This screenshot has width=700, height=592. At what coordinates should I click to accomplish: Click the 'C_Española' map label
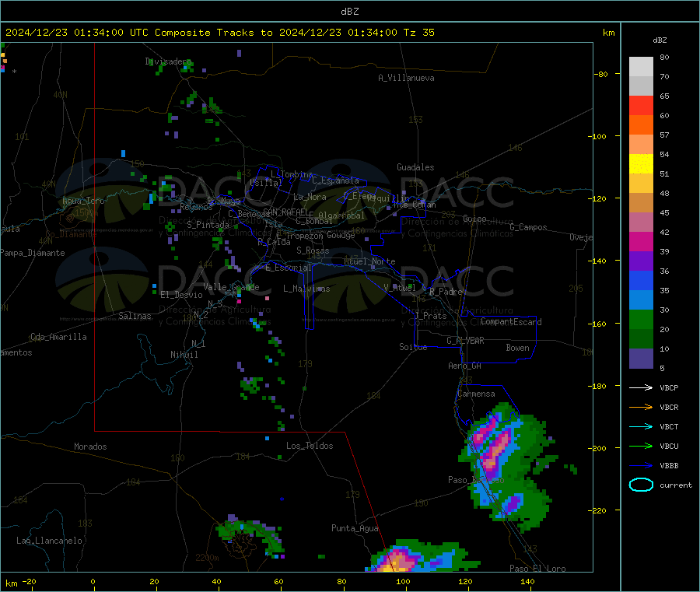(335, 180)
